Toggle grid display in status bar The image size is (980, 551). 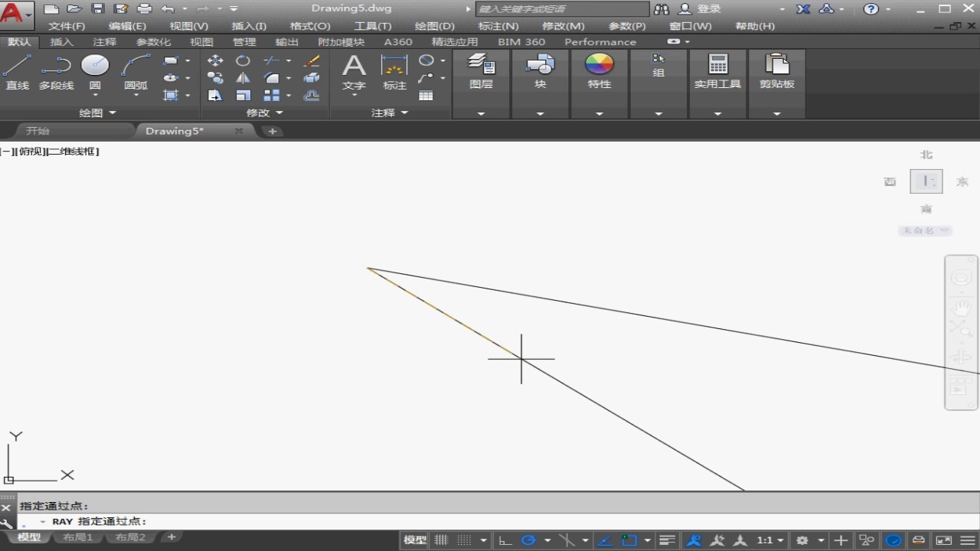click(441, 540)
